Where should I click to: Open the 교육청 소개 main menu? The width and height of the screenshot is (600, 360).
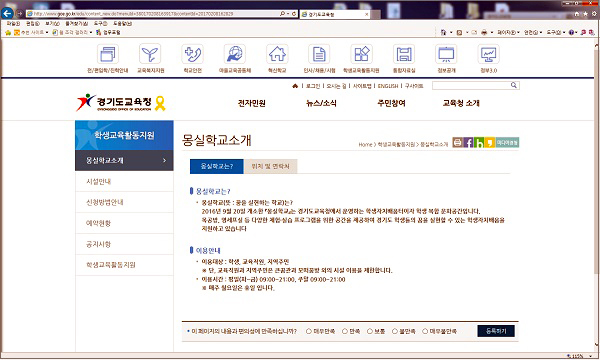pos(461,103)
